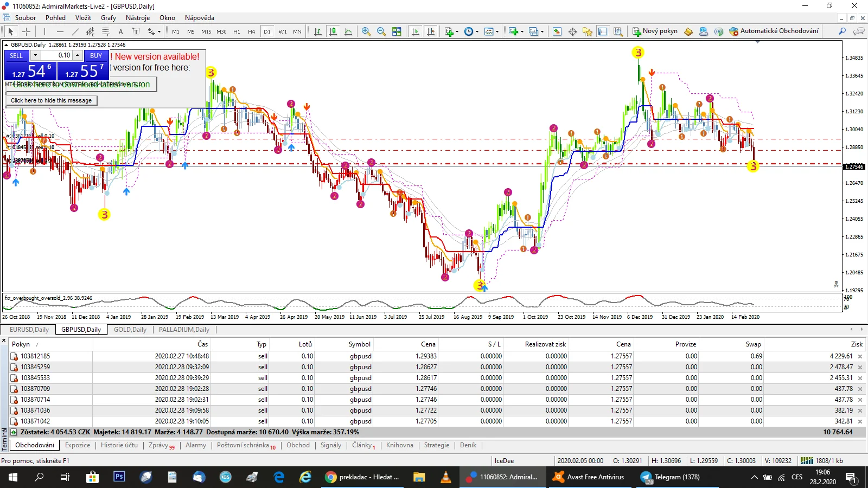Image resolution: width=868 pixels, height=488 pixels.
Task: Click the BUY one-click trading button
Action: pyautogui.click(x=96, y=55)
